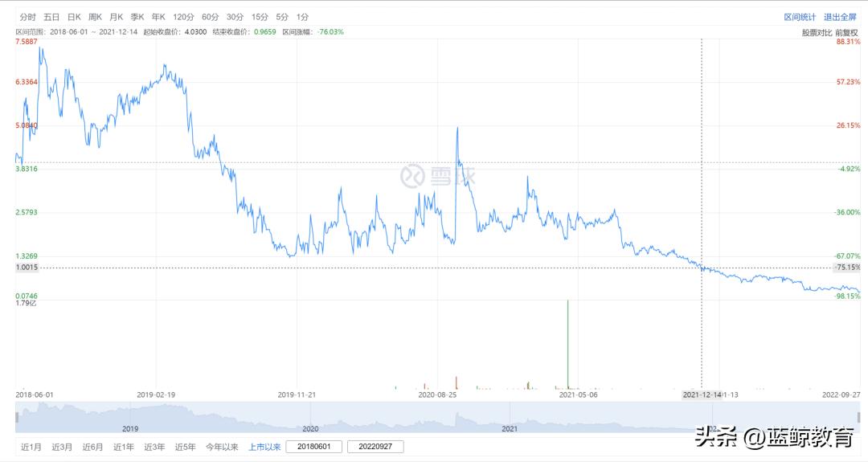Click the 2.5793 price axis label
Screen dimensions: 868x462
(x=27, y=212)
